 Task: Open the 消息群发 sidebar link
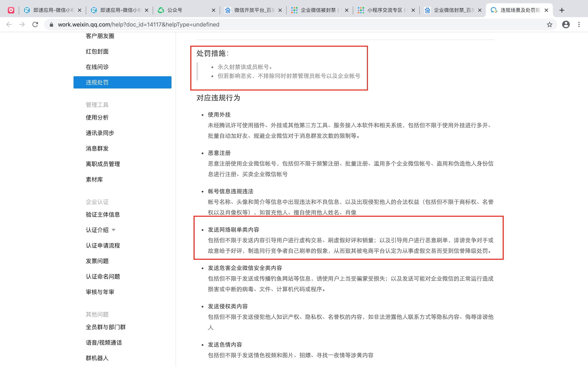(x=97, y=148)
